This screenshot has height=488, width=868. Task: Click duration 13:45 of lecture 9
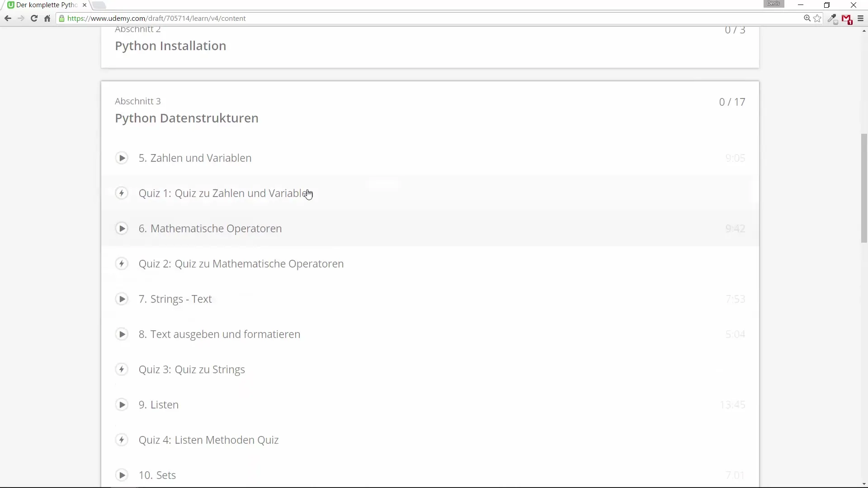click(732, 405)
